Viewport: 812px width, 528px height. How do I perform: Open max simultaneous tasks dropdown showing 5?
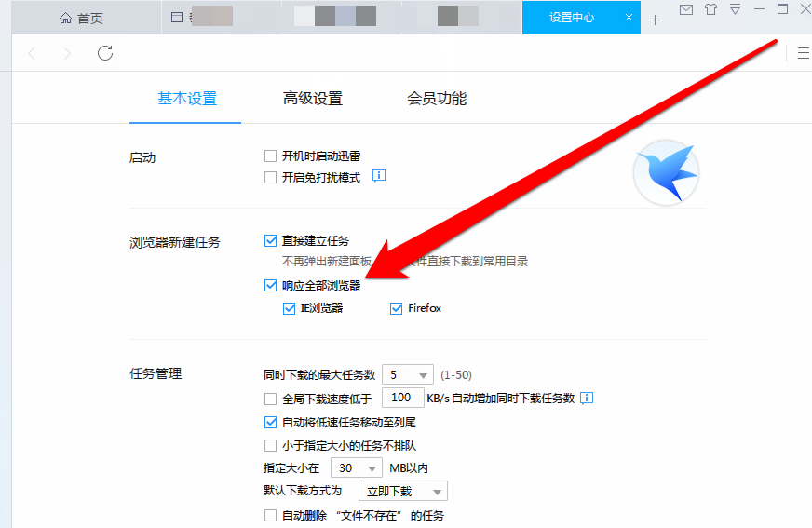click(x=408, y=374)
